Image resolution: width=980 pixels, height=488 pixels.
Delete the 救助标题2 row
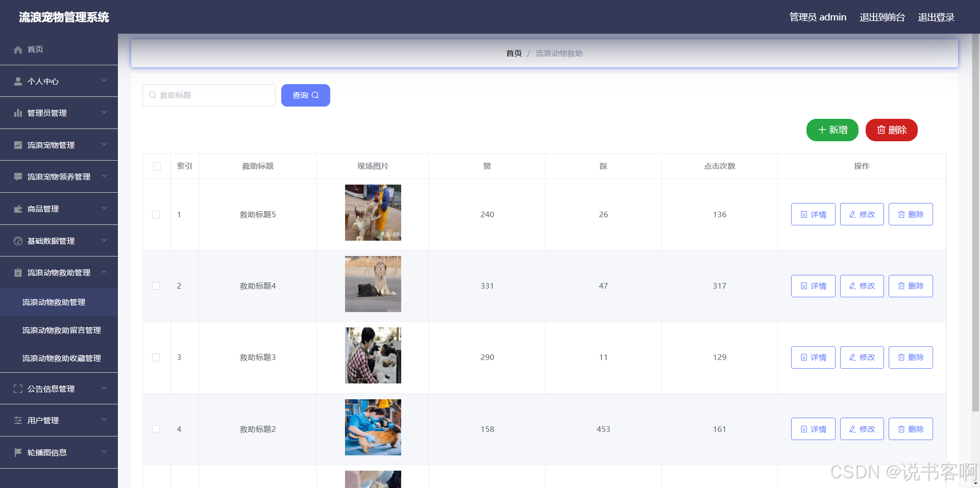tap(911, 429)
